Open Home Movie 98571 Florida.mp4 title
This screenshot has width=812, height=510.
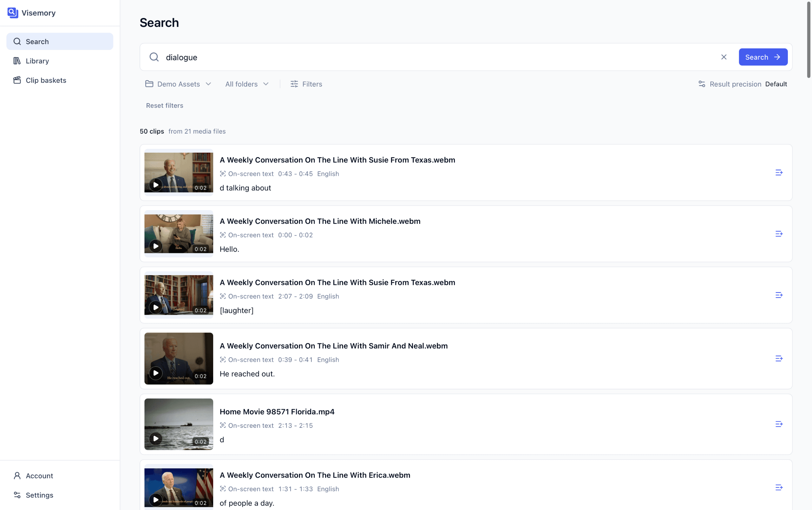277,412
